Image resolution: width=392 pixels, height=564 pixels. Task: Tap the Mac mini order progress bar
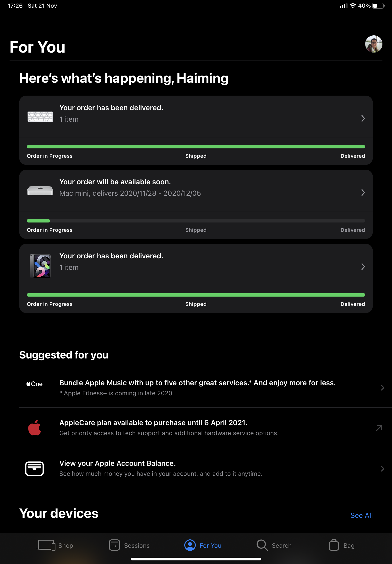[x=196, y=221]
